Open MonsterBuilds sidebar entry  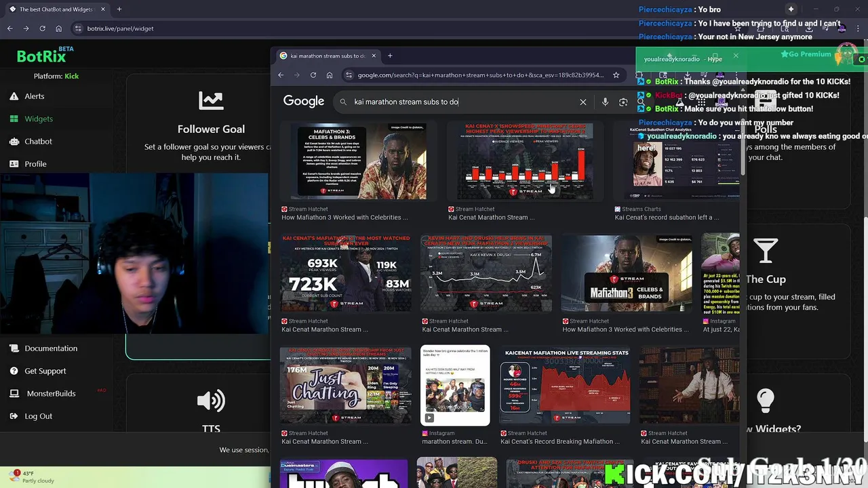pyautogui.click(x=51, y=393)
